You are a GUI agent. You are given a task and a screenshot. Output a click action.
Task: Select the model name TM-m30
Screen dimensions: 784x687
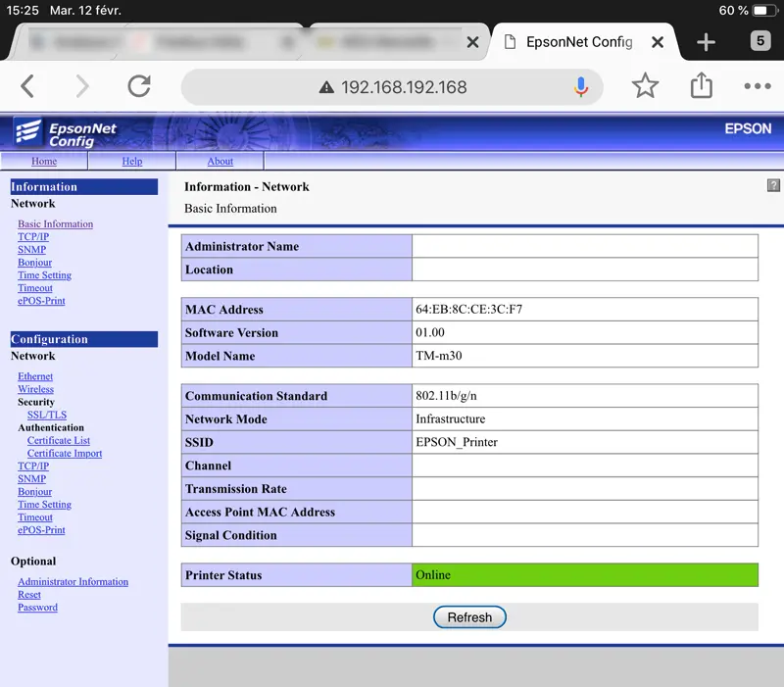(438, 356)
